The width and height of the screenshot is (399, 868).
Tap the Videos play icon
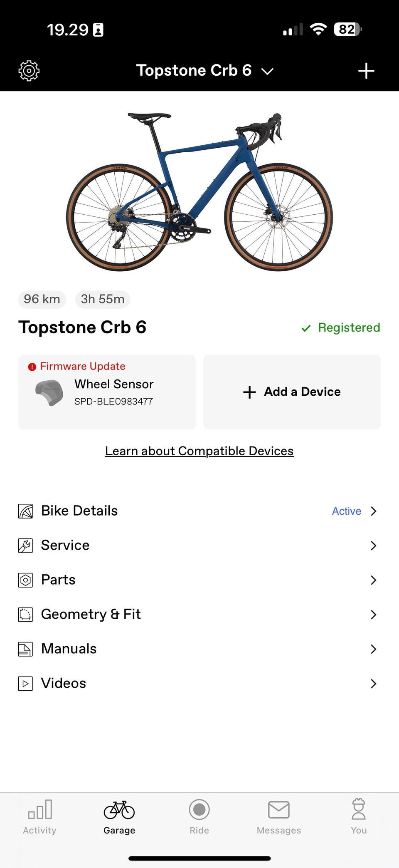(25, 683)
